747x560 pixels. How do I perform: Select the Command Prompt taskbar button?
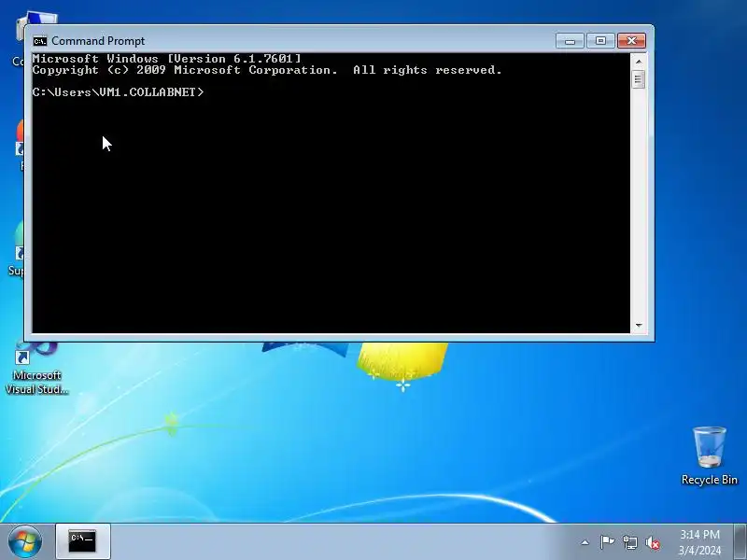pos(83,541)
